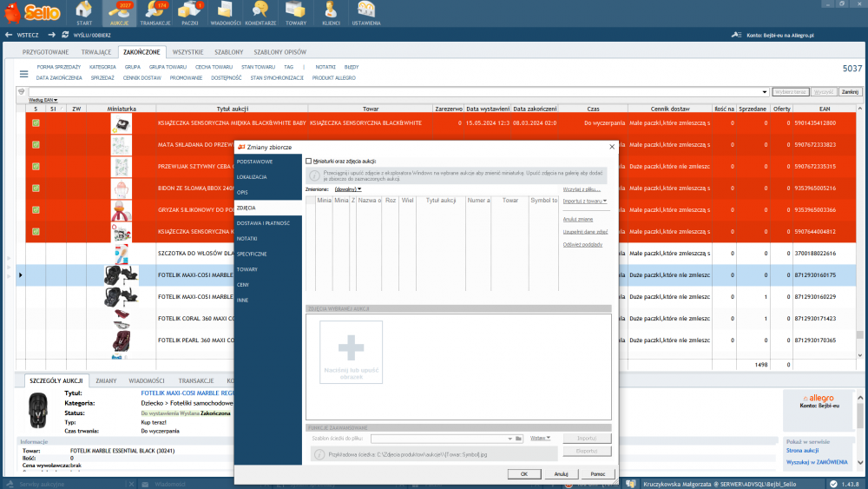Image resolution: width=868 pixels, height=489 pixels.
Task: Open the Ustawienia settings icon
Action: coord(365,12)
